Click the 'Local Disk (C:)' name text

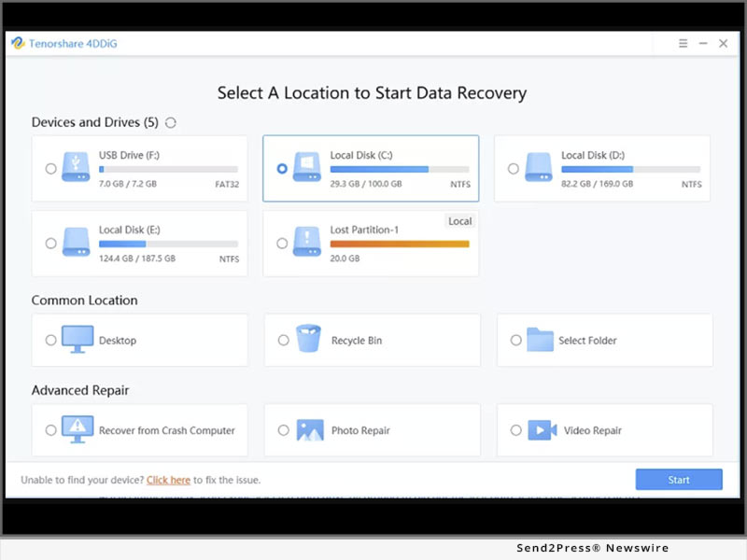pos(361,155)
